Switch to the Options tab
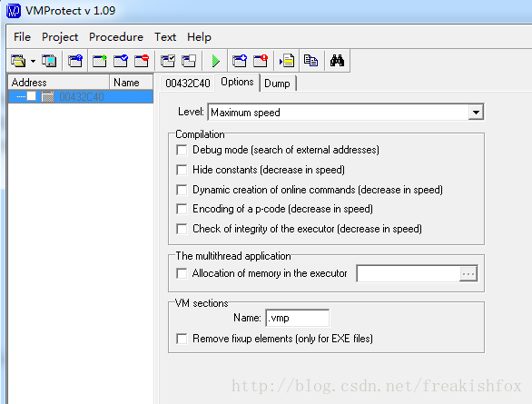 (237, 82)
